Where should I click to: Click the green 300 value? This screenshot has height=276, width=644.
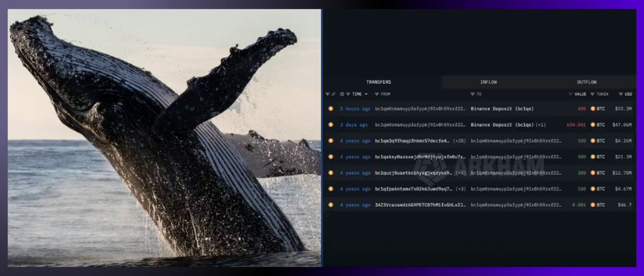click(x=582, y=173)
